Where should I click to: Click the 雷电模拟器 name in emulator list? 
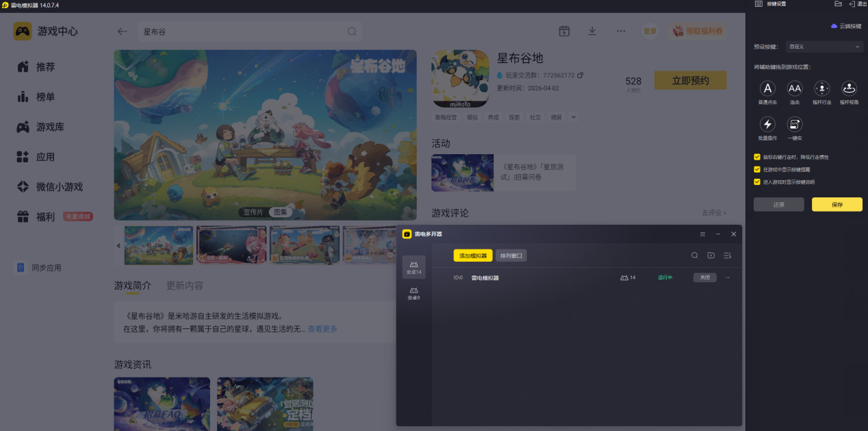pos(485,278)
